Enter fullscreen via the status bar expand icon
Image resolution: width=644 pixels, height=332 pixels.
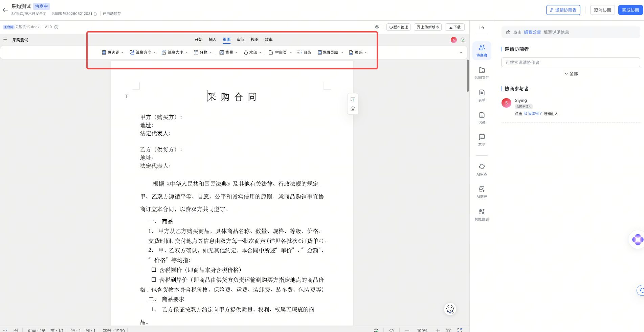tap(460, 330)
